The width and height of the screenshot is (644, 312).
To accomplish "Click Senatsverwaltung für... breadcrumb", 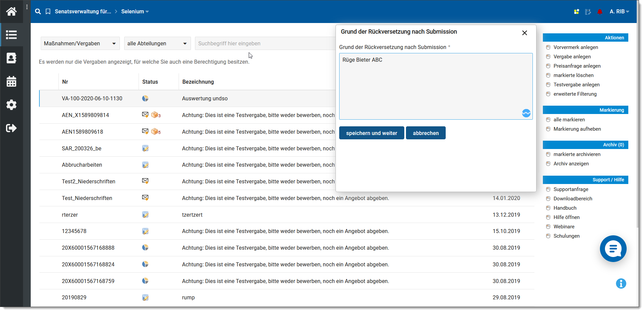I will point(83,12).
